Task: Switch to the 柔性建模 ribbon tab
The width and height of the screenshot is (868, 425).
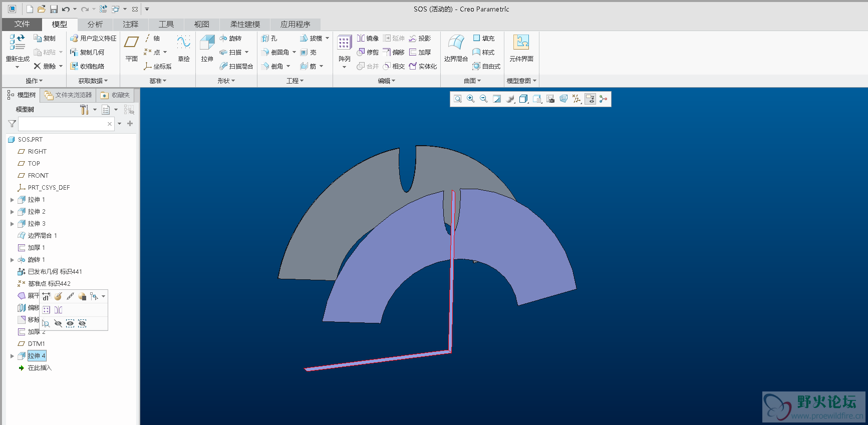Action: pos(245,24)
